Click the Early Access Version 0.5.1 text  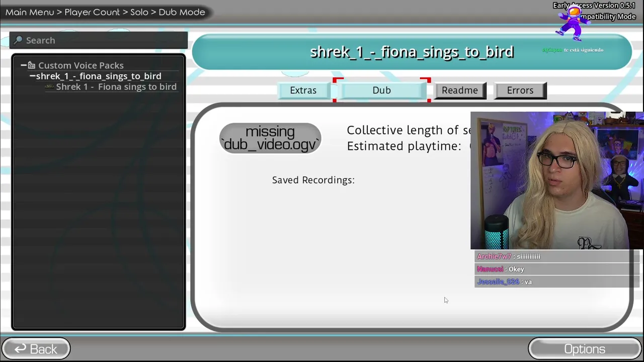(x=594, y=6)
